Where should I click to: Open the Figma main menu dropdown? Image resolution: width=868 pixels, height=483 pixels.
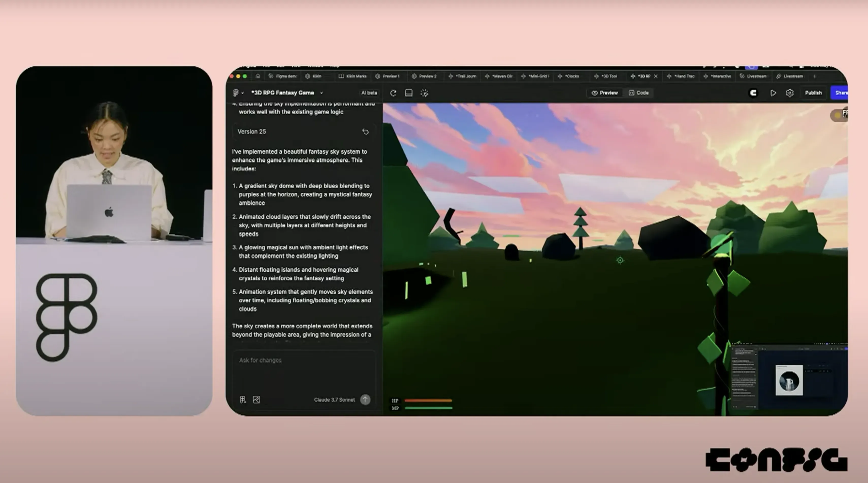(x=238, y=93)
